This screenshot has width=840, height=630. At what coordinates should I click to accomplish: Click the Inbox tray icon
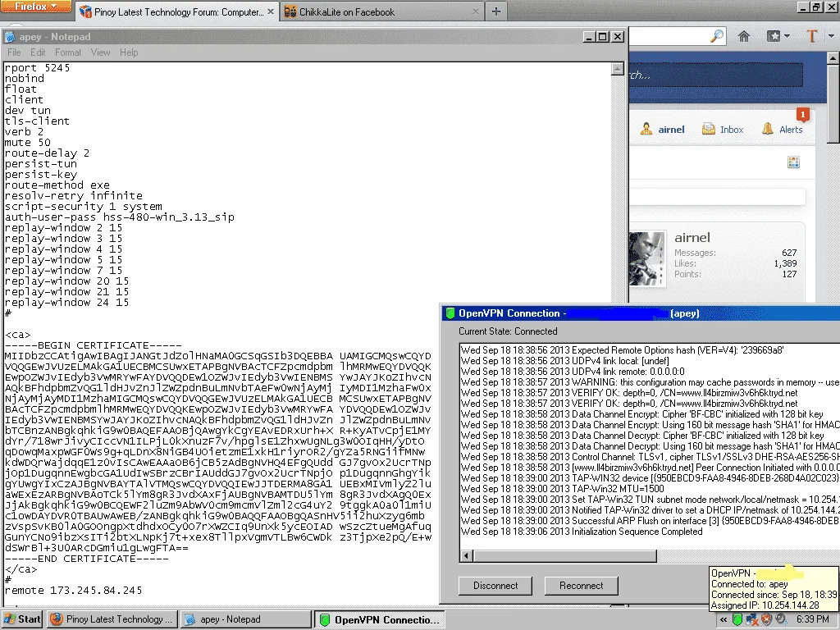709,129
